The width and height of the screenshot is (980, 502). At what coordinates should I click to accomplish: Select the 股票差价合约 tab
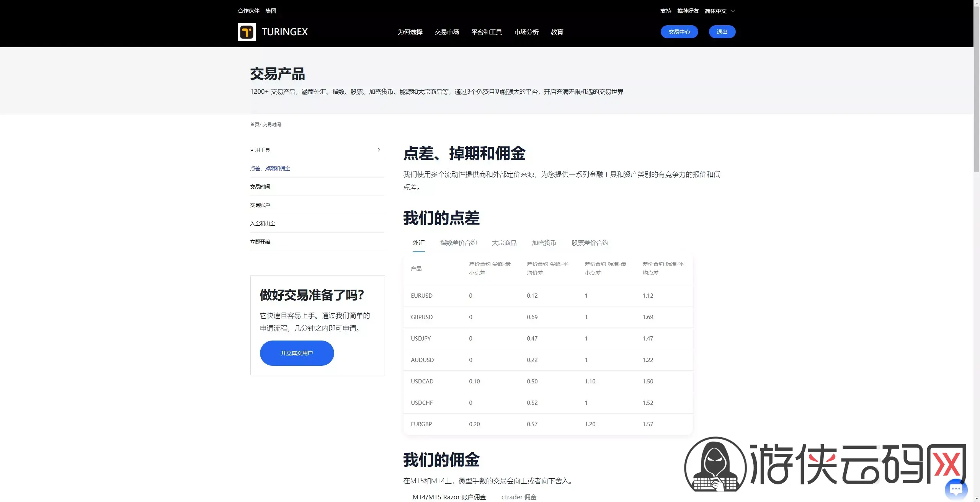590,243
